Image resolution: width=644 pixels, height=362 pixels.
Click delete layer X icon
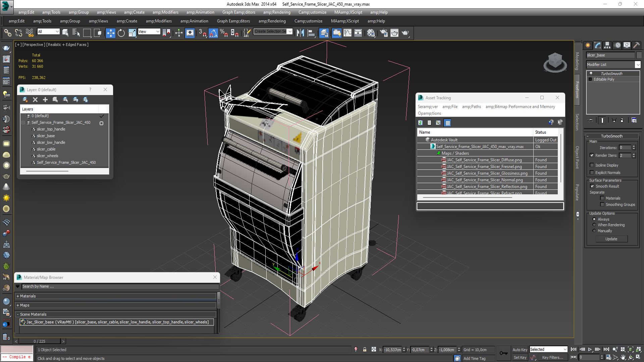pos(35,100)
